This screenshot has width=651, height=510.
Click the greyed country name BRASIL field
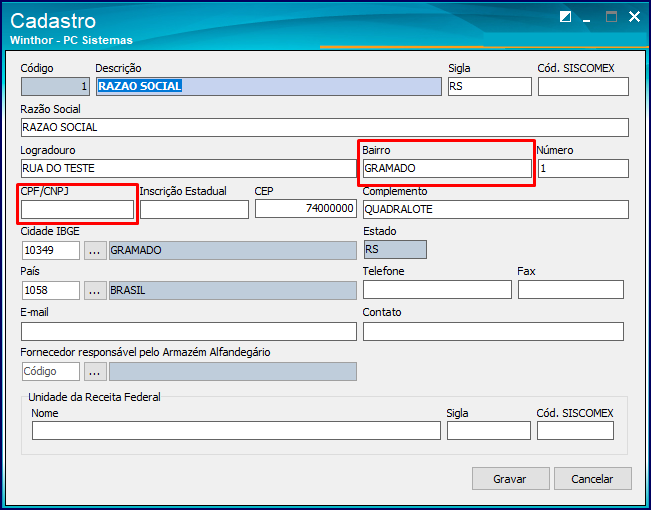pyautogui.click(x=232, y=290)
